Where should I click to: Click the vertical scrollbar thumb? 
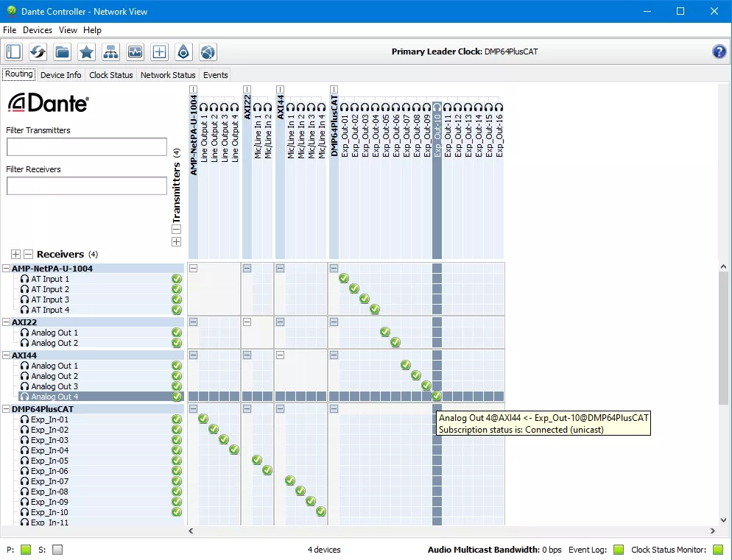click(723, 338)
